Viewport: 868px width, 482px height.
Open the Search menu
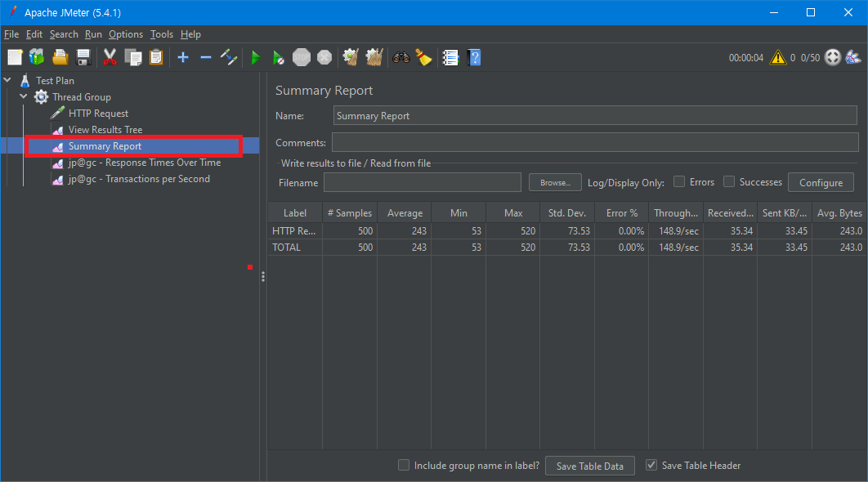tap(64, 34)
